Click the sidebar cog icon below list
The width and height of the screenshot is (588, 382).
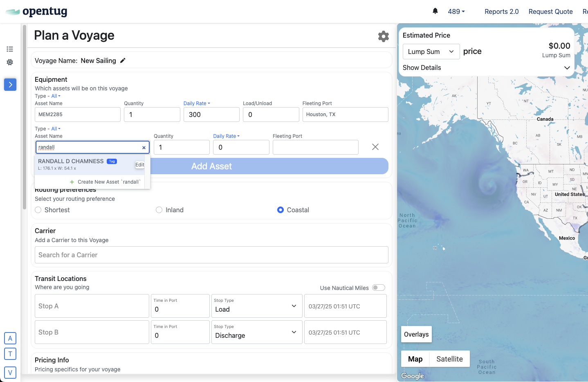(x=10, y=62)
